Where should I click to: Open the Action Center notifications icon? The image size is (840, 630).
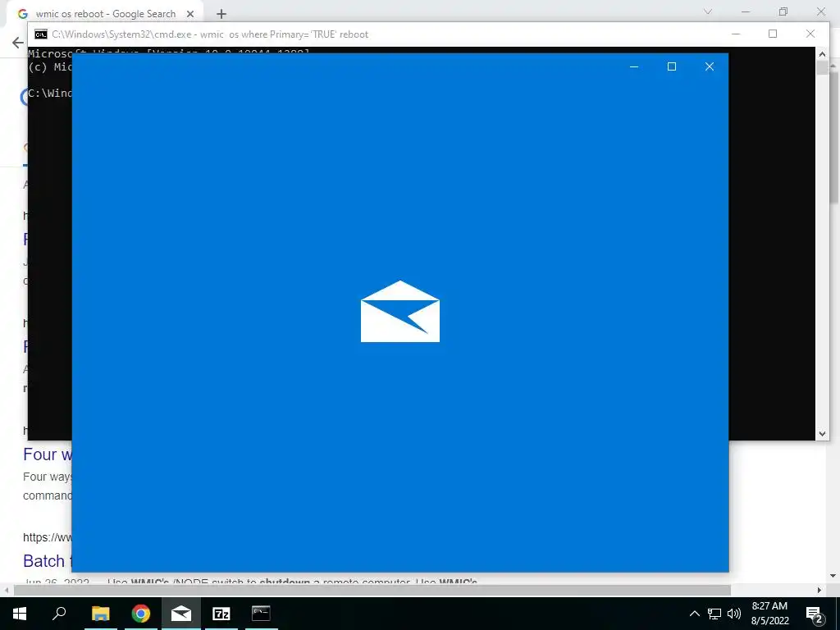click(x=815, y=614)
